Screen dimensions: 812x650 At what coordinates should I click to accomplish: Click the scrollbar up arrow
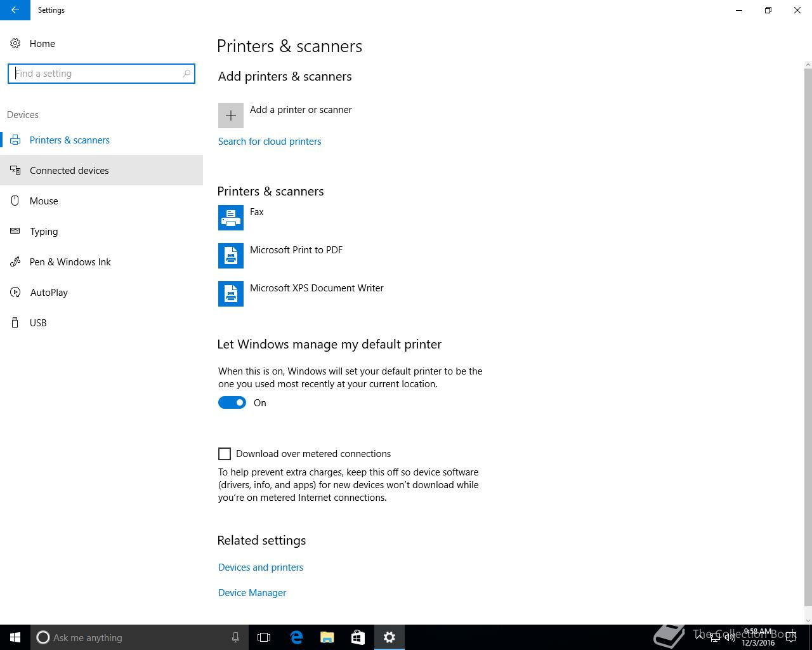click(808, 64)
